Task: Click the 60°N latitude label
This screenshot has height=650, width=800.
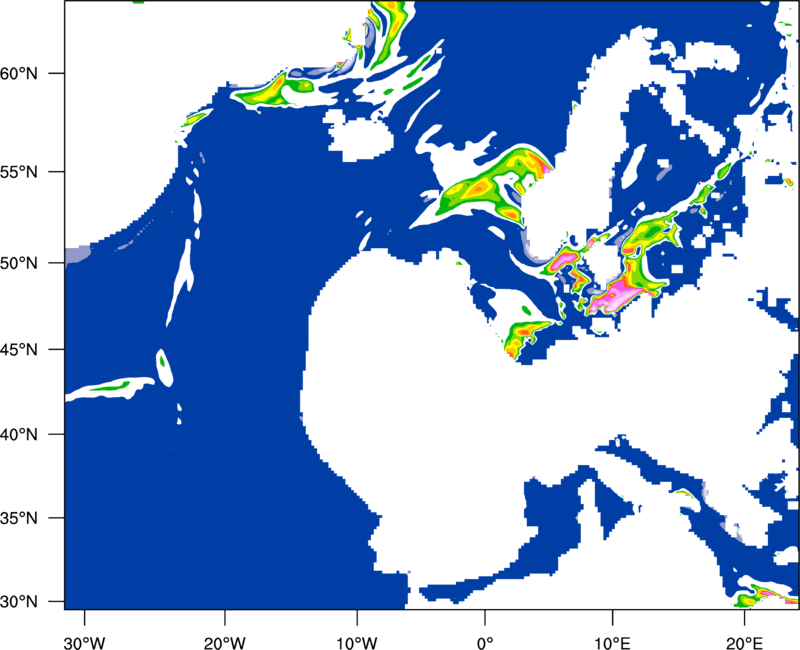Action: coord(19,73)
